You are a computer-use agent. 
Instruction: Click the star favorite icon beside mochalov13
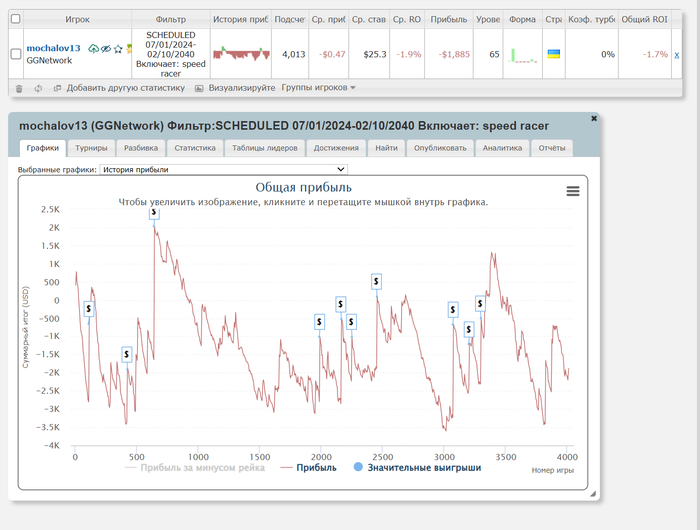click(118, 49)
